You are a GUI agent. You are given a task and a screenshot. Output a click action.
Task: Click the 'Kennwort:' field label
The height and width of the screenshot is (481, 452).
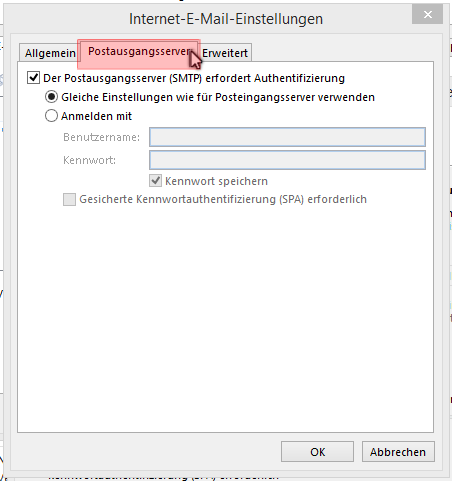[x=90, y=160]
